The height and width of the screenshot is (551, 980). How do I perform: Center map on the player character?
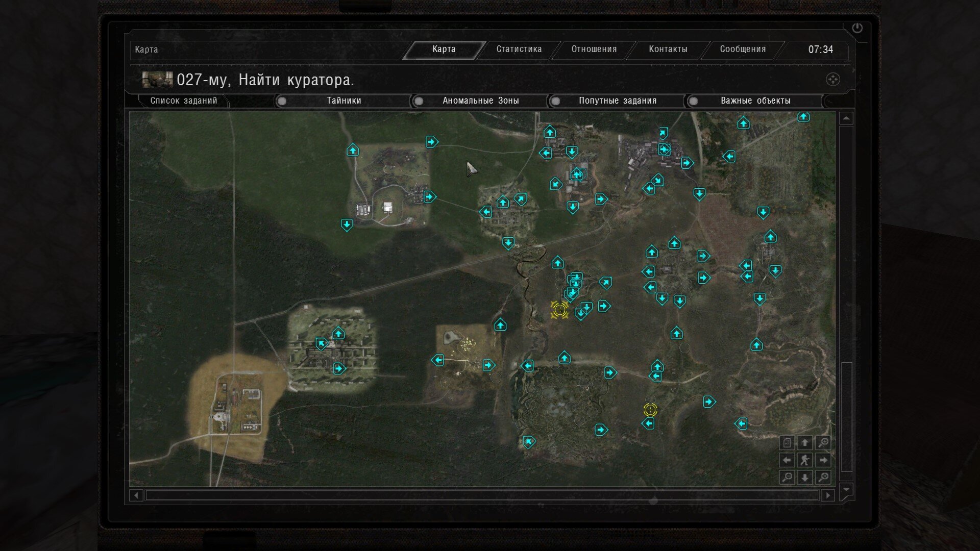point(805,460)
